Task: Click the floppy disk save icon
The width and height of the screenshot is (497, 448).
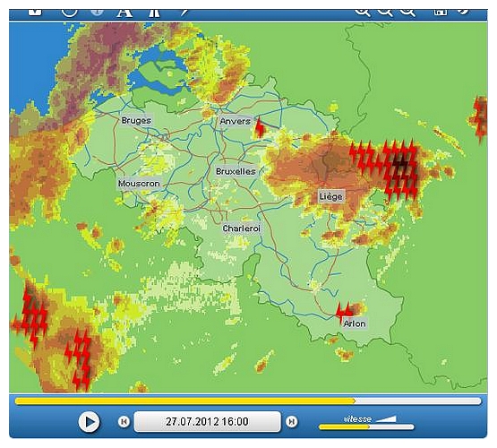Action: click(x=441, y=12)
